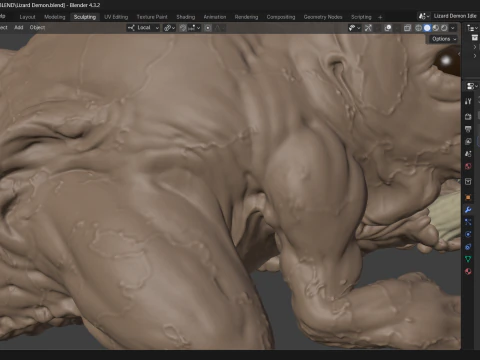Screen dimensions: 480x360
Task: Open the Material properties tab
Action: tap(468, 271)
